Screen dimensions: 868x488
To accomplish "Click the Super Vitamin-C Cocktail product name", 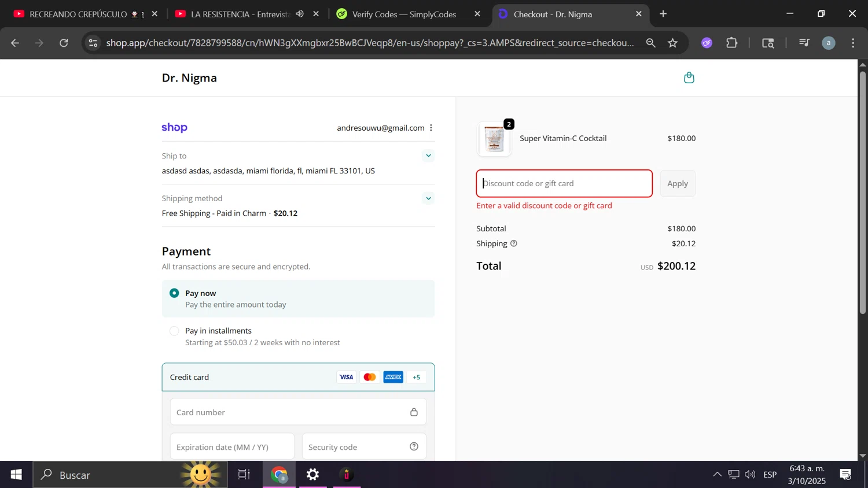I will [x=563, y=138].
